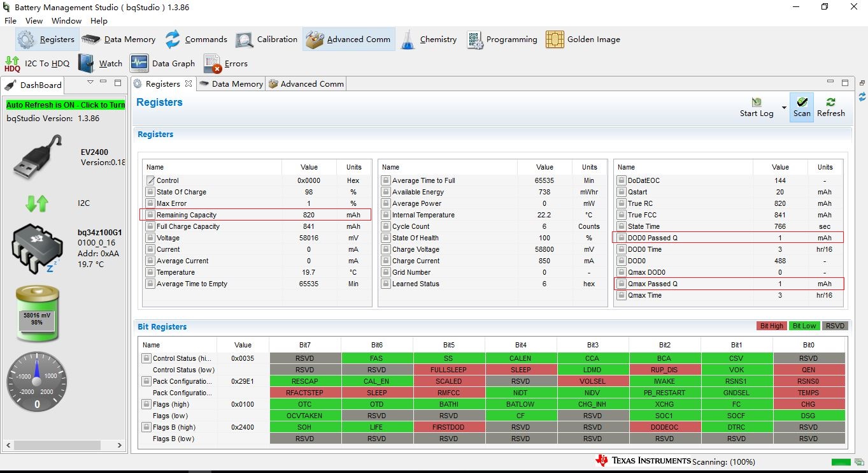Close the Registers tab
The image size is (868, 473).
coord(189,84)
